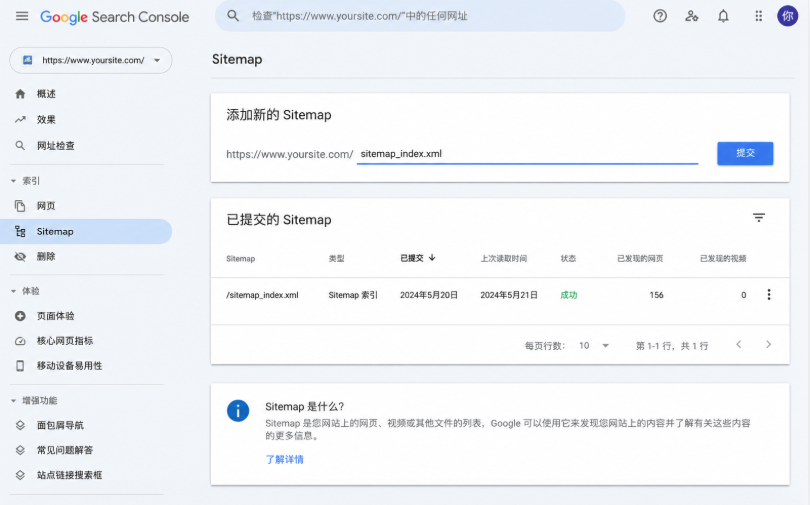Click the pages icon beside 网页

(20, 206)
